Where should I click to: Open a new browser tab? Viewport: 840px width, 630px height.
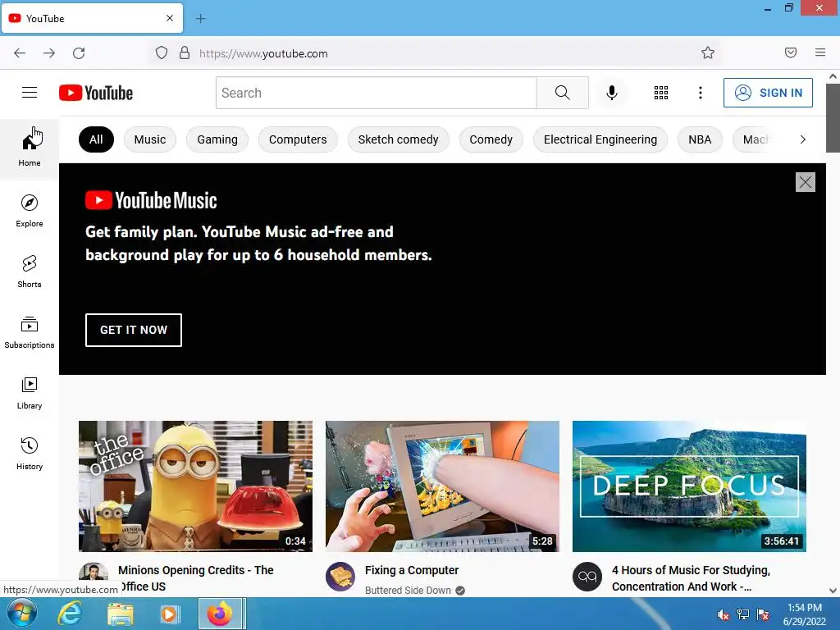(x=200, y=19)
